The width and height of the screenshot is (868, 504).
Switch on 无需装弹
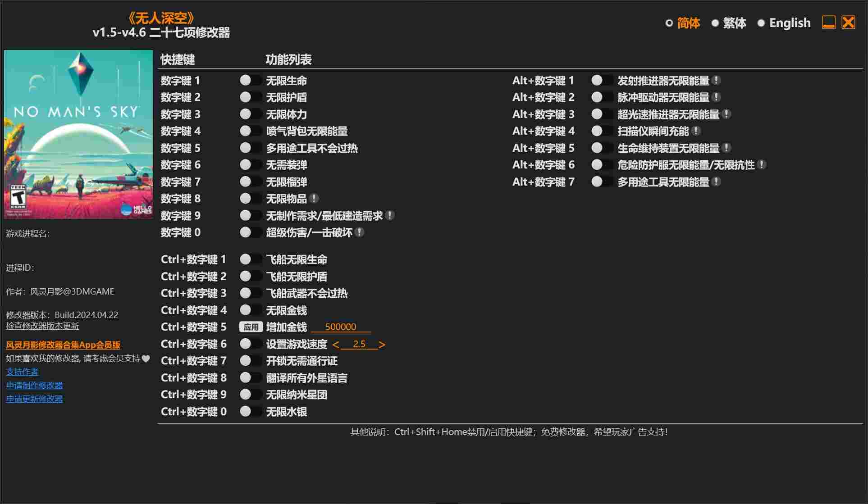click(251, 165)
